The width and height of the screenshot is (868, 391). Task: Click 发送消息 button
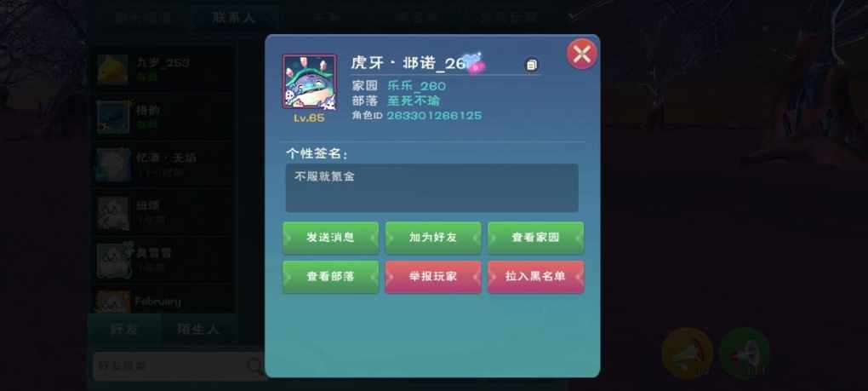pyautogui.click(x=330, y=238)
